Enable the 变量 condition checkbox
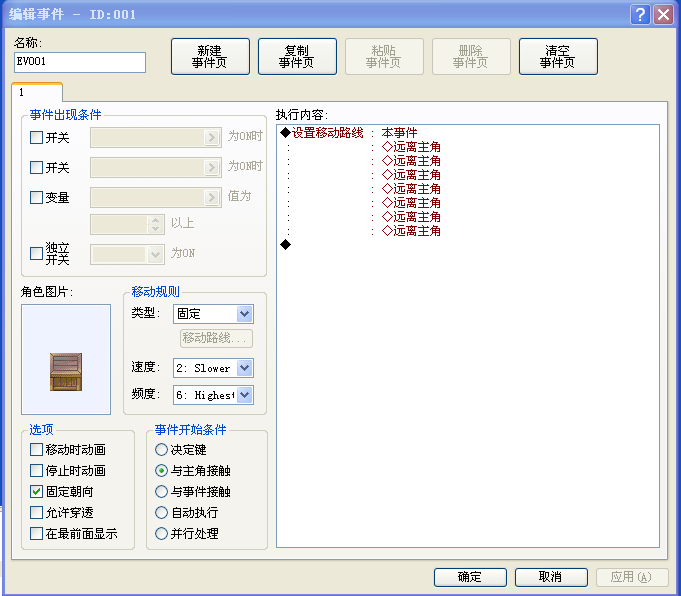Screen dimensions: 681x596 click(x=36, y=197)
